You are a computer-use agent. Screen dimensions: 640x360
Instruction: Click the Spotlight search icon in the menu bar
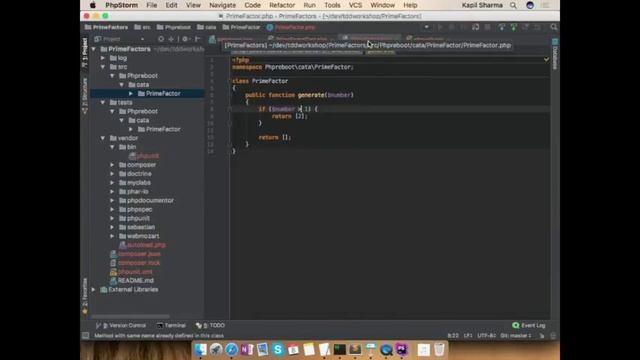coord(513,5)
